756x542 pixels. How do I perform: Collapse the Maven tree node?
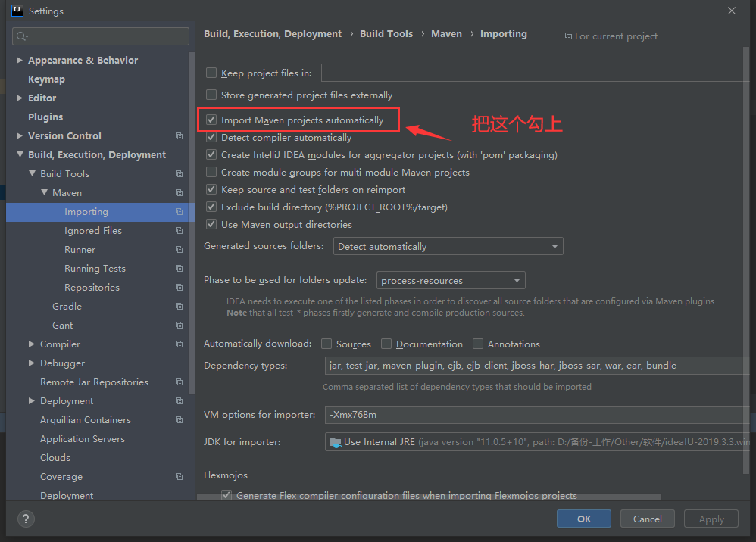point(44,192)
